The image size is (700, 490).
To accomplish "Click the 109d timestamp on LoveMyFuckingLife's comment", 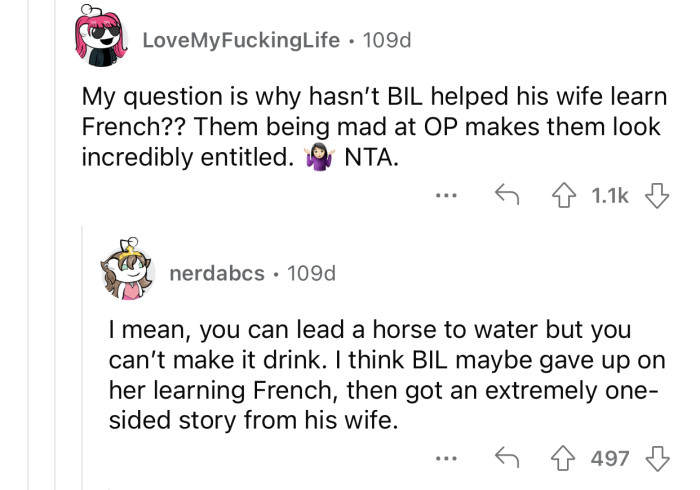I will (x=387, y=41).
